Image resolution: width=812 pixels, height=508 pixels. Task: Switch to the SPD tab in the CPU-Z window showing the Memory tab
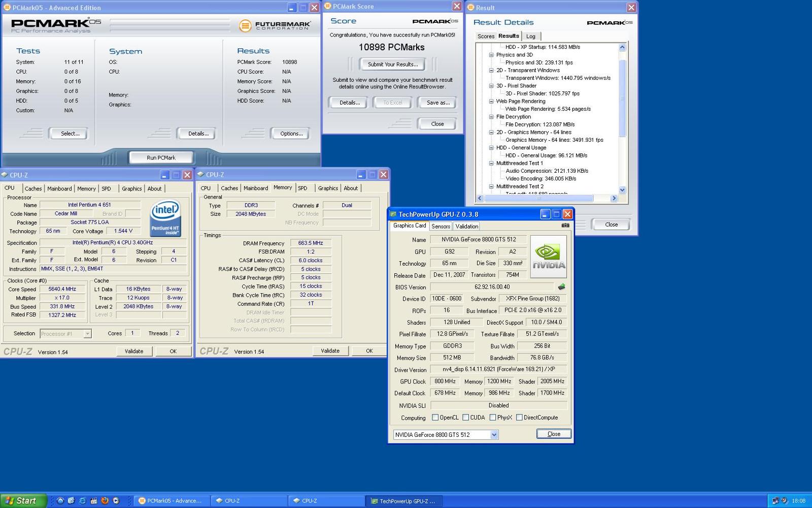pyautogui.click(x=302, y=188)
